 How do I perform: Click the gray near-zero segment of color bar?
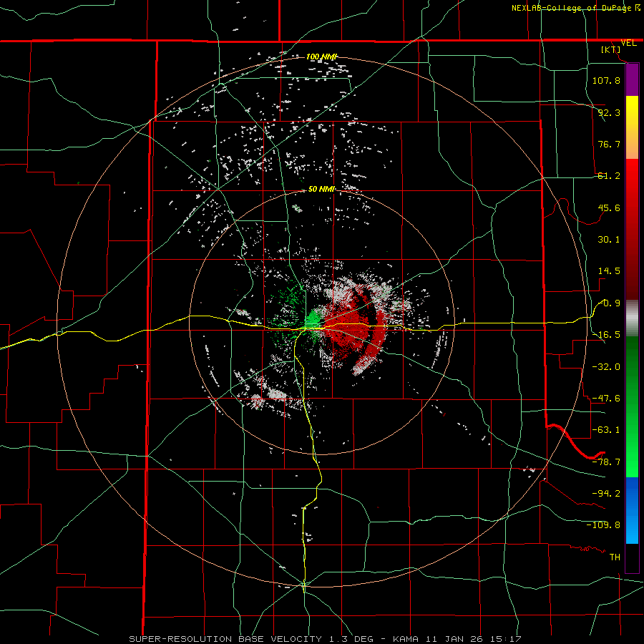coord(632,318)
